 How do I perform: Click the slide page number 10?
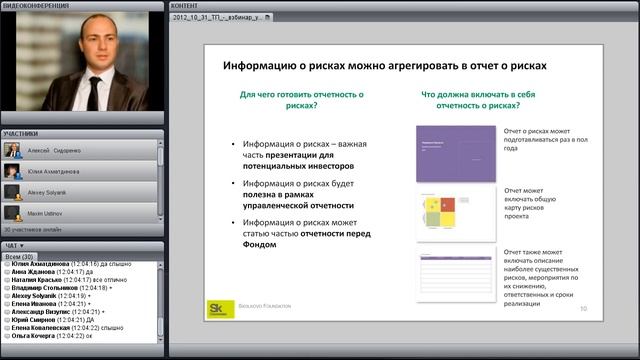[x=583, y=309]
